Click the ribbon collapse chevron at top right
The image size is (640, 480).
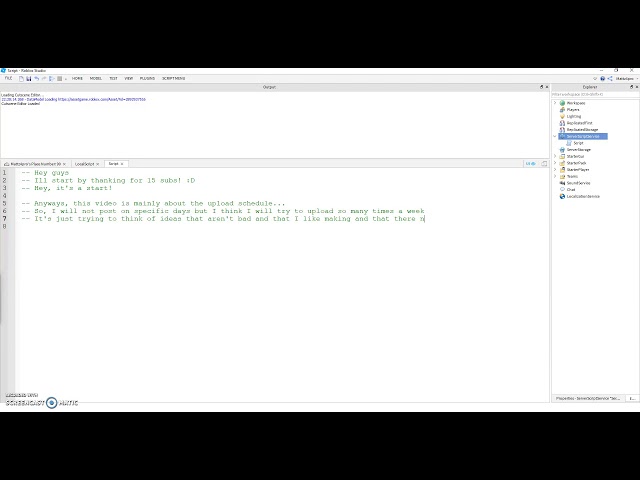(x=595, y=78)
